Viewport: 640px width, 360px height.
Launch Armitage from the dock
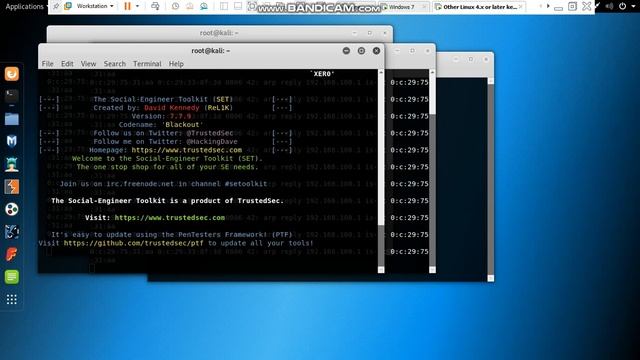(x=11, y=164)
